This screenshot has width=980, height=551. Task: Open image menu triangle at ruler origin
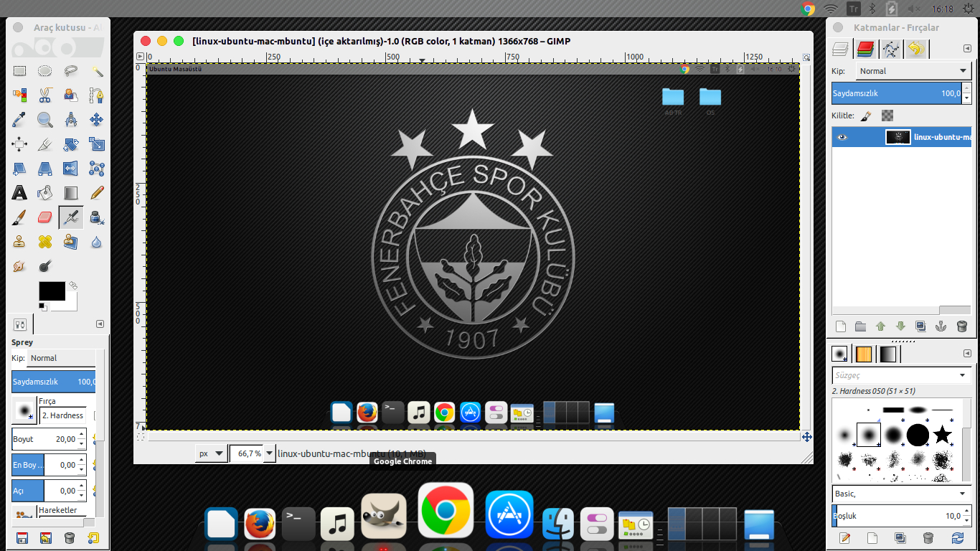pos(141,57)
